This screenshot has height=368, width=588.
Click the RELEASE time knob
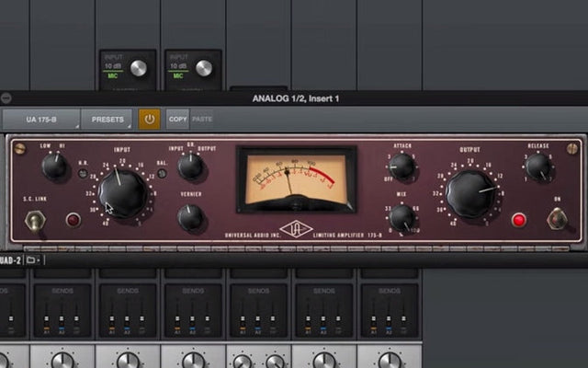(x=538, y=167)
